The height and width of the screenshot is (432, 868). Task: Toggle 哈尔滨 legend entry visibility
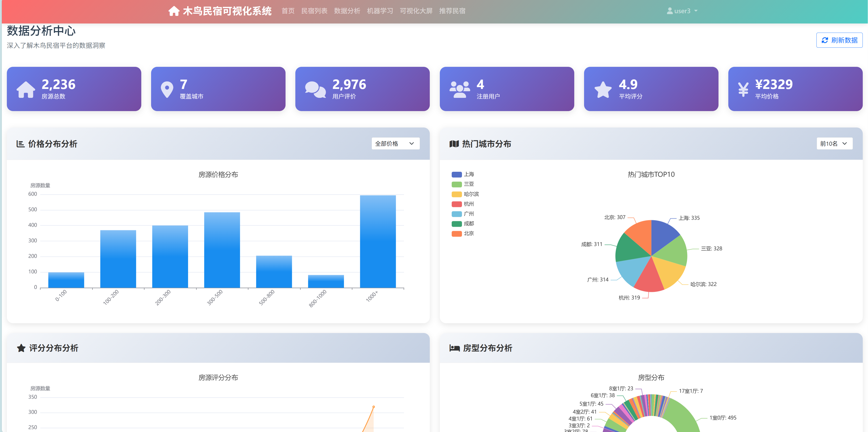[x=465, y=194]
